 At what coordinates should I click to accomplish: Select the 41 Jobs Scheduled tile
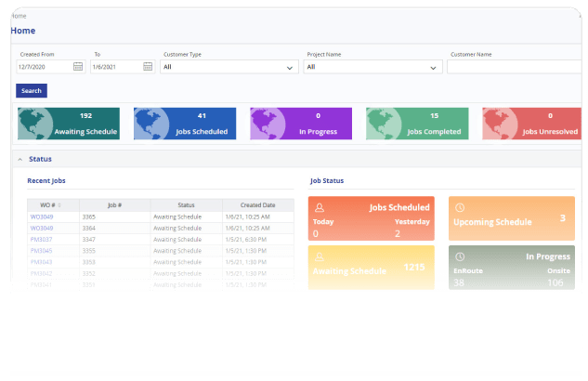(x=185, y=124)
